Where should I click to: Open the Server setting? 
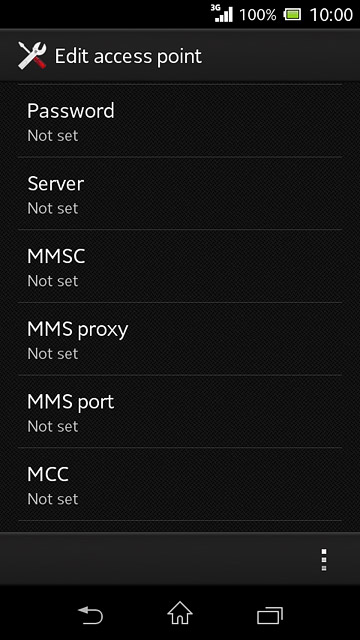coord(180,193)
